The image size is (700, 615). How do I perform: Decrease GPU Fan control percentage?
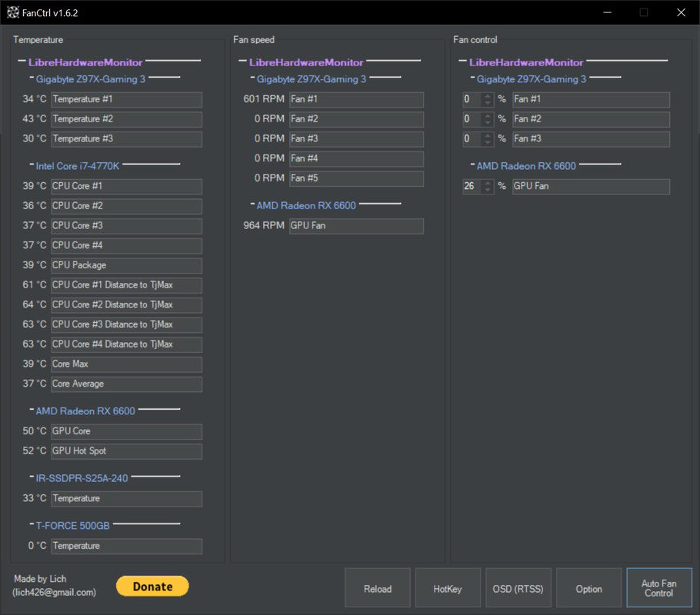(488, 190)
